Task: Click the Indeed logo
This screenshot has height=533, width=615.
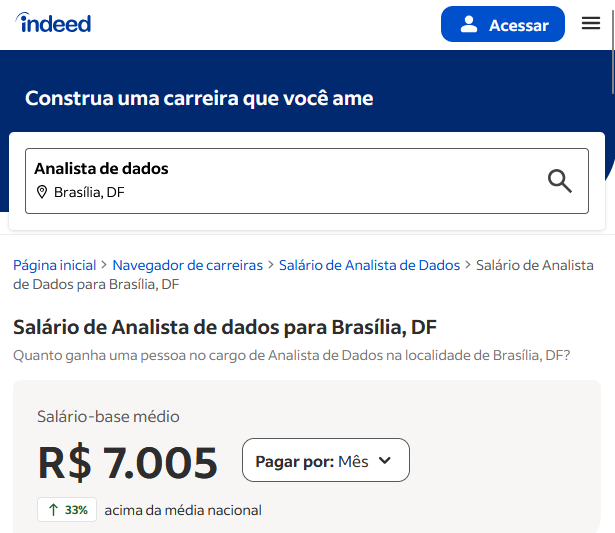Action: tap(53, 23)
